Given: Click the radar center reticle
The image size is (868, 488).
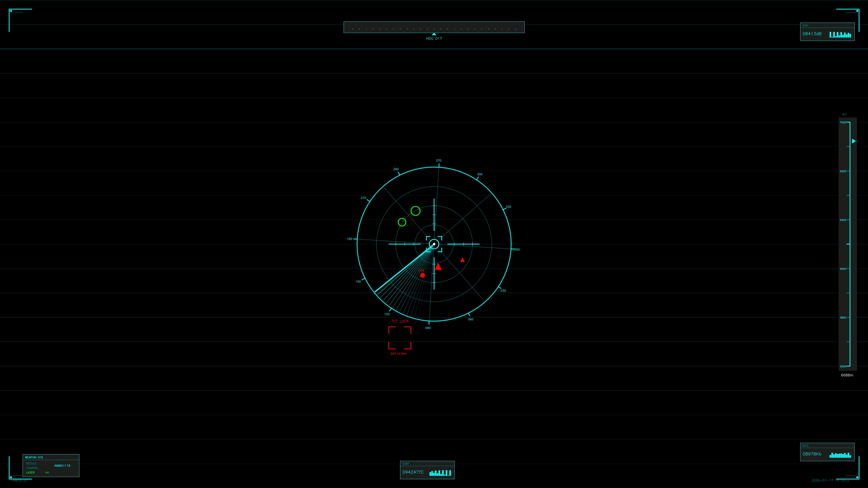Looking at the screenshot, I should tap(434, 244).
